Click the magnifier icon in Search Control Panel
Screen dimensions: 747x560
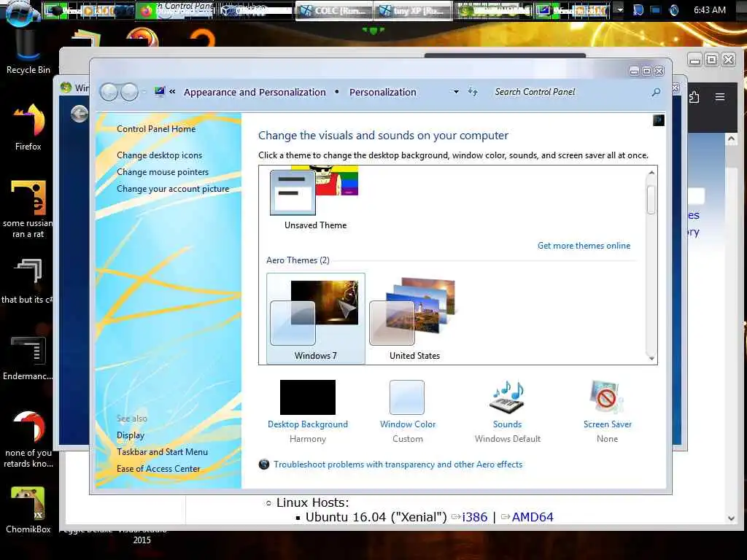coord(656,92)
